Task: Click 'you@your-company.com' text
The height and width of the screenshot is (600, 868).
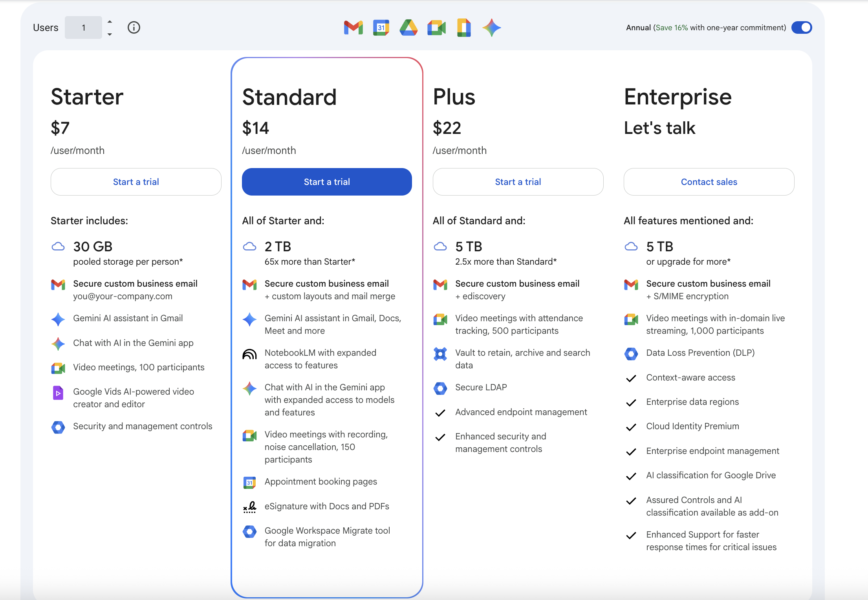Action: [123, 296]
